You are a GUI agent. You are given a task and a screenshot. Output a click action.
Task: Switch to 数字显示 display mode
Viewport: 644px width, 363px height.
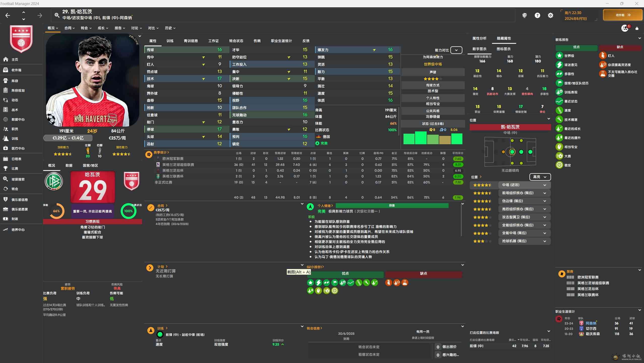click(479, 49)
